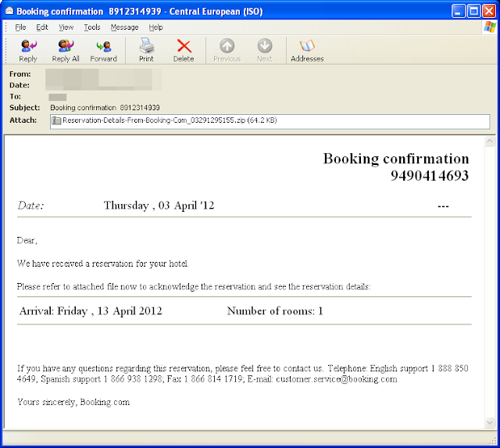This screenshot has width=500, height=448.
Task: Click the subject text Booking confirmation 8912314939
Action: pyautogui.click(x=105, y=108)
